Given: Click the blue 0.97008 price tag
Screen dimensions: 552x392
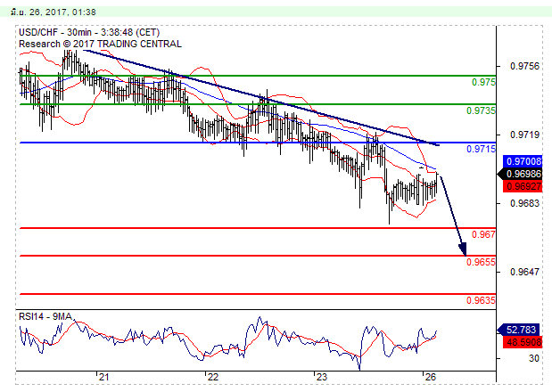Looking at the screenshot, I should click(x=523, y=161).
